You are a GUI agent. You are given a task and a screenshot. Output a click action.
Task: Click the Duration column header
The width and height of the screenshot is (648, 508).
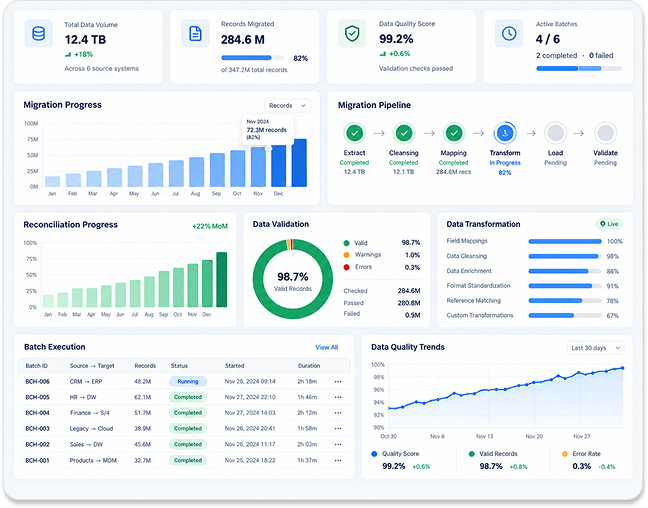tap(309, 366)
